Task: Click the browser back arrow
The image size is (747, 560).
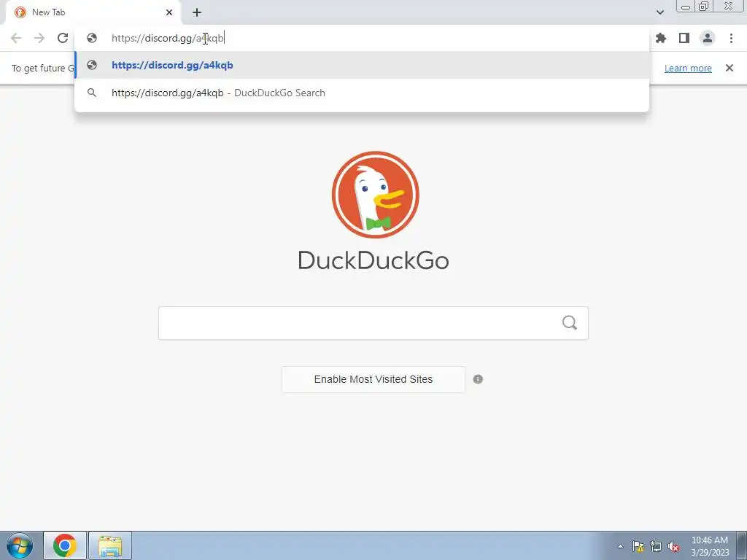Action: click(x=16, y=38)
